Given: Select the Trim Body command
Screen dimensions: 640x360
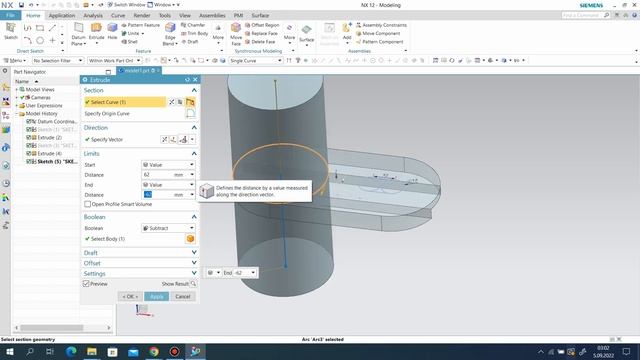Looking at the screenshot, I should point(195,33).
